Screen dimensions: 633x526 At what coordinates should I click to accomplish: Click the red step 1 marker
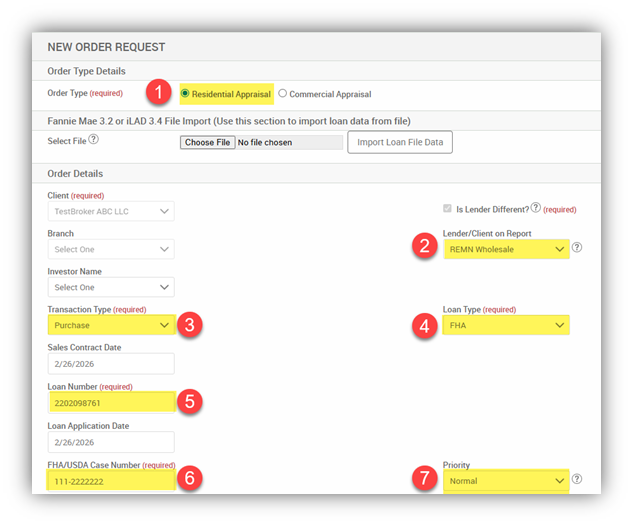click(155, 93)
